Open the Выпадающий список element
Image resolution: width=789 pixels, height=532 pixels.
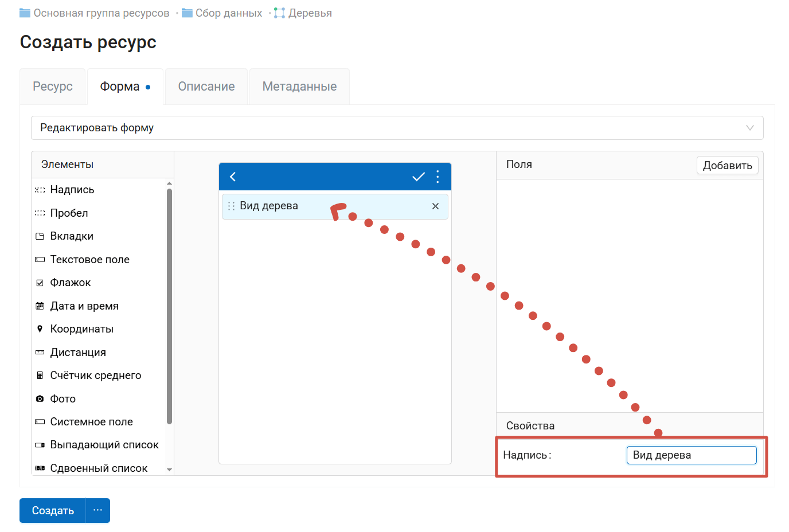pyautogui.click(x=104, y=445)
